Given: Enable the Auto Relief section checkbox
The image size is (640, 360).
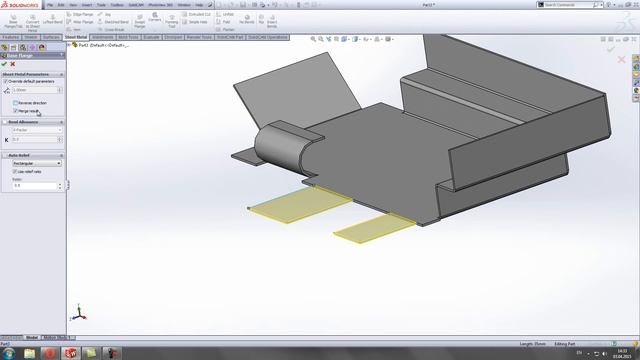Looking at the screenshot, I should (x=5, y=156).
